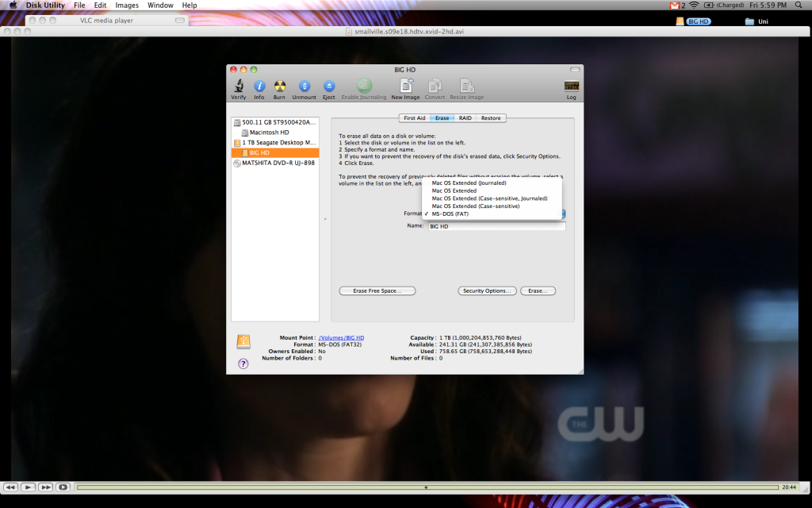Click the volume Name input field
This screenshot has width=812, height=508.
[496, 226]
